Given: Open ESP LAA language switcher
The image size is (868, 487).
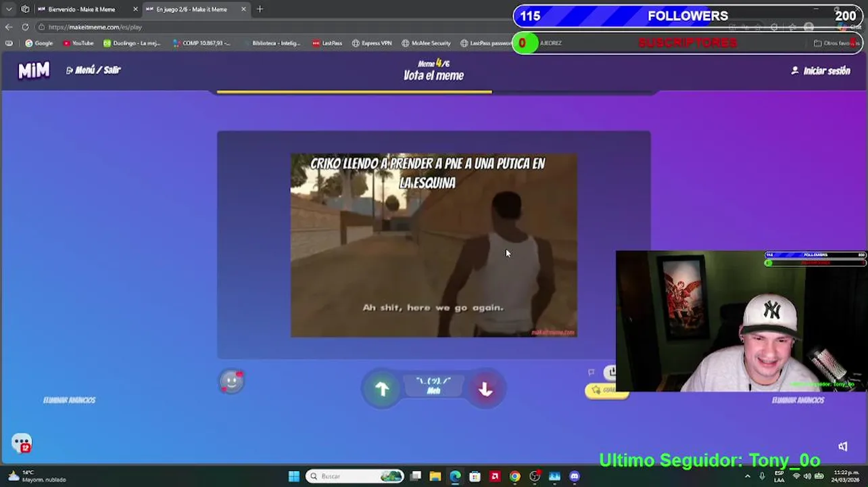Looking at the screenshot, I should click(779, 476).
